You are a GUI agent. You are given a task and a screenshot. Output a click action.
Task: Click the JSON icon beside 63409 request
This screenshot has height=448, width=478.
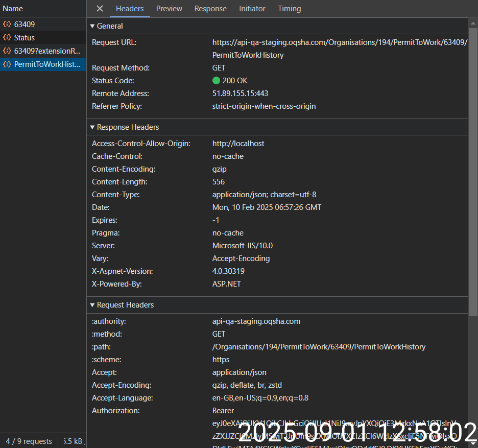tap(7, 25)
